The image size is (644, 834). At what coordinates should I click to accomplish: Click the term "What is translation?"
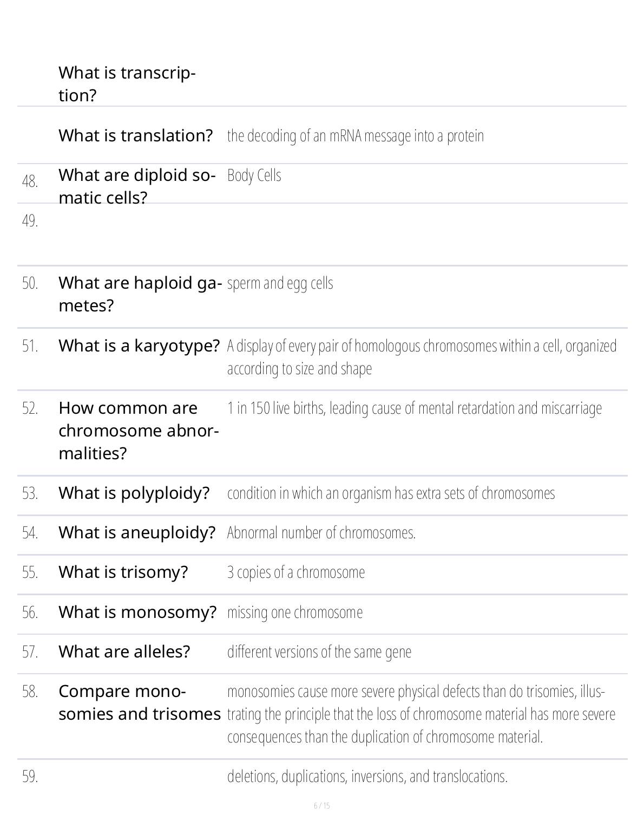[135, 135]
